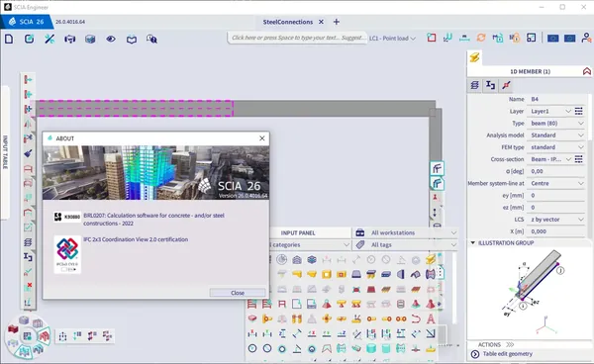Click the Name field containing B4
Image resolution: width=594 pixels, height=364 pixels.
(x=556, y=99)
